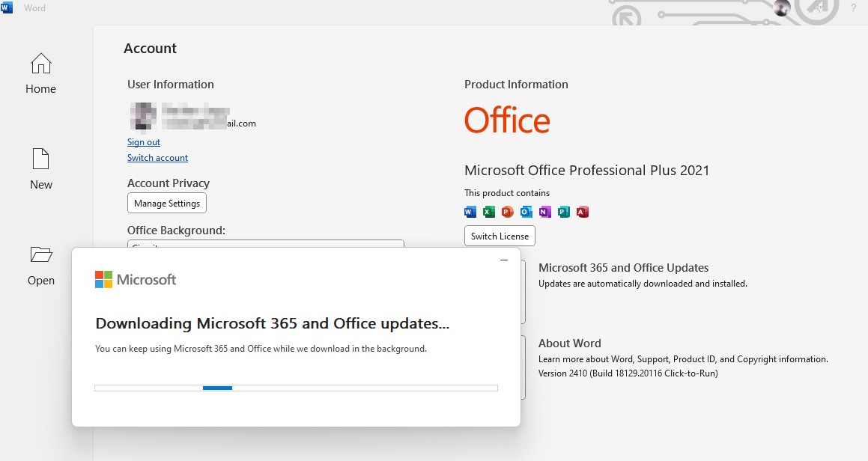Screen dimensions: 868x461
Task: Click the PowerPoint product icon
Action: (508, 211)
